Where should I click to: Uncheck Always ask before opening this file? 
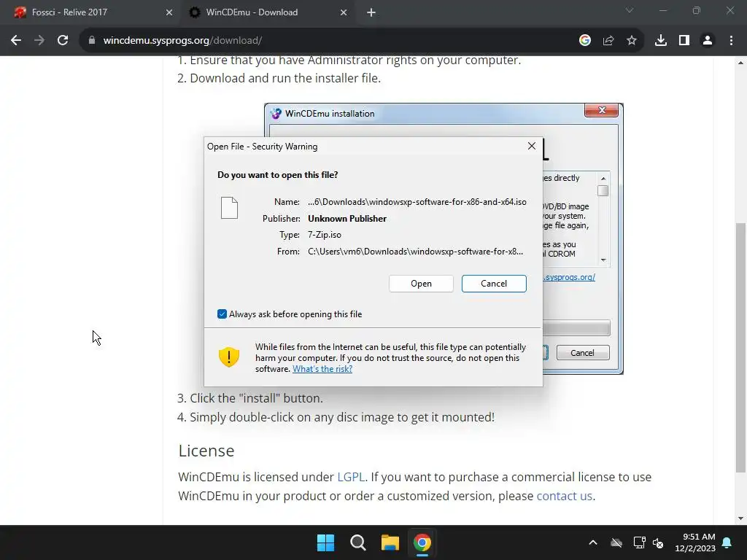pos(222,314)
